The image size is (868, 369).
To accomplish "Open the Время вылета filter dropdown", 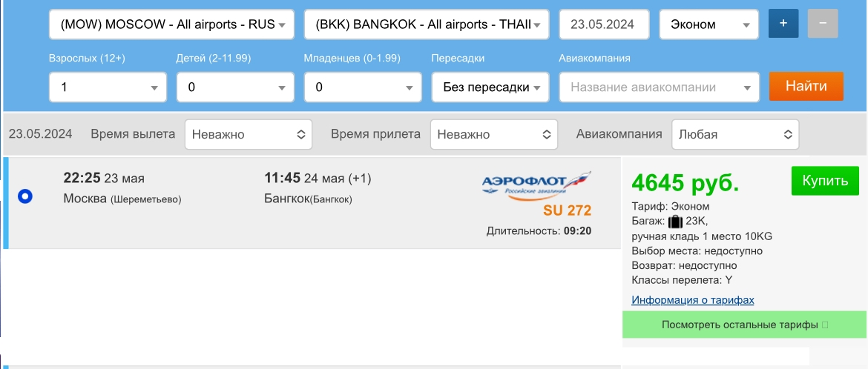I will tap(249, 134).
